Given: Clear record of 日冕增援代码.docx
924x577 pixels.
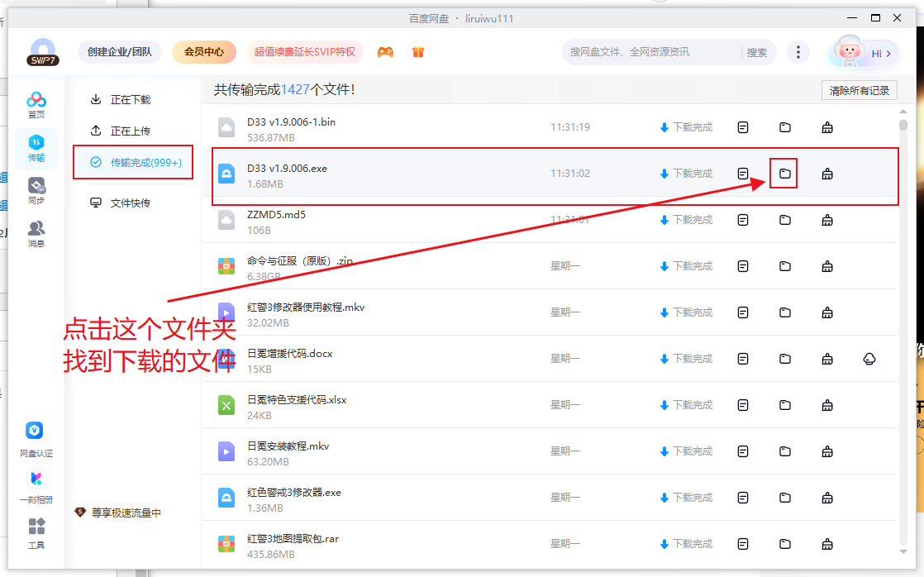Looking at the screenshot, I should click(826, 359).
